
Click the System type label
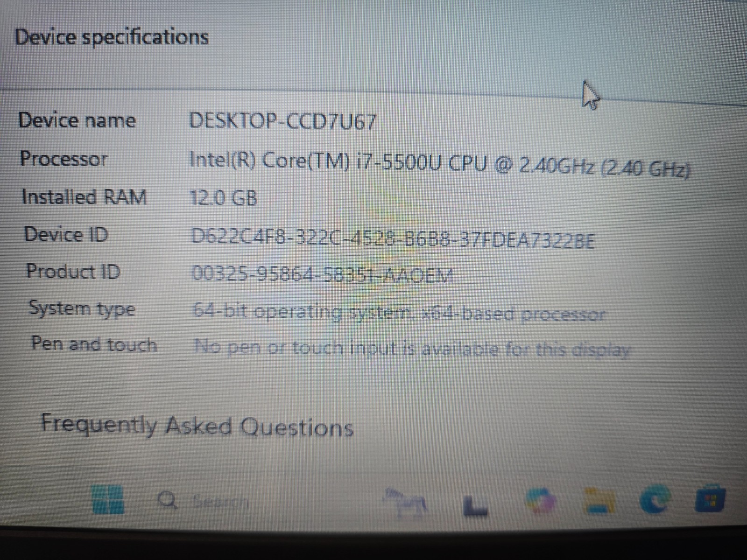point(82,308)
